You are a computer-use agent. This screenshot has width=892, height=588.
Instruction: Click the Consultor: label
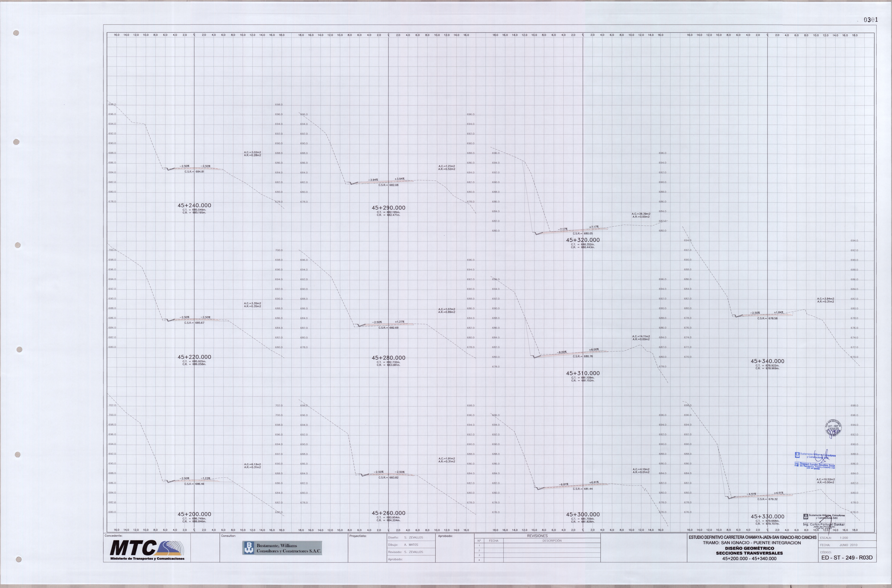[228, 536]
